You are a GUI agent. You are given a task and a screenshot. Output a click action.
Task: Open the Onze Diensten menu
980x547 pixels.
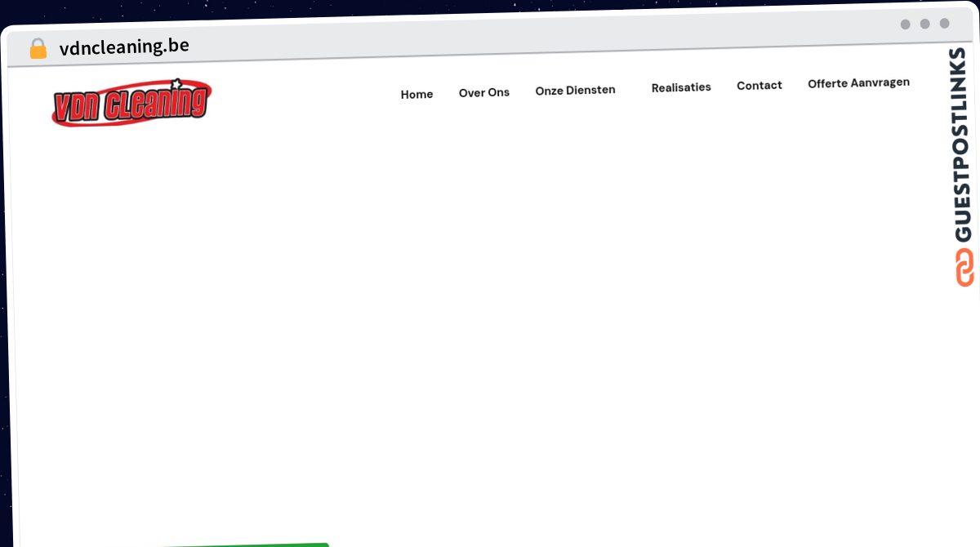575,90
